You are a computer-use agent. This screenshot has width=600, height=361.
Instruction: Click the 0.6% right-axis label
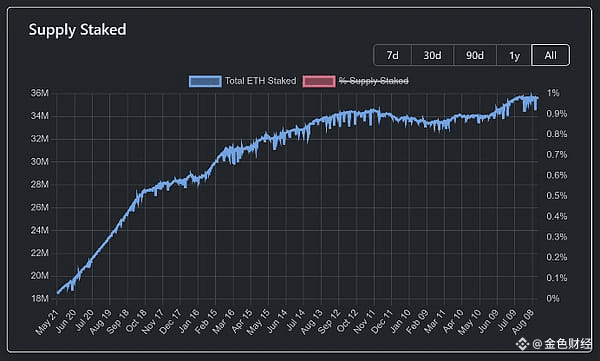(x=557, y=175)
